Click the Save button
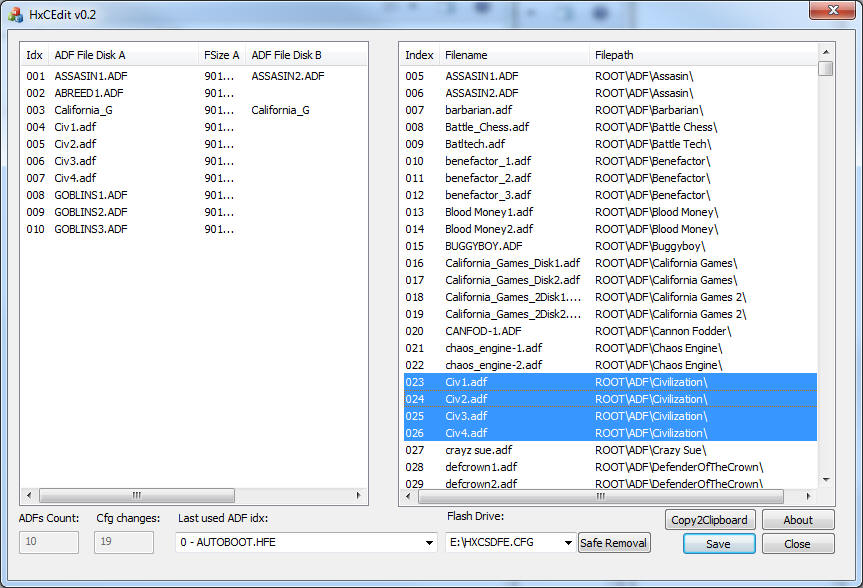863x588 pixels. coord(718,544)
